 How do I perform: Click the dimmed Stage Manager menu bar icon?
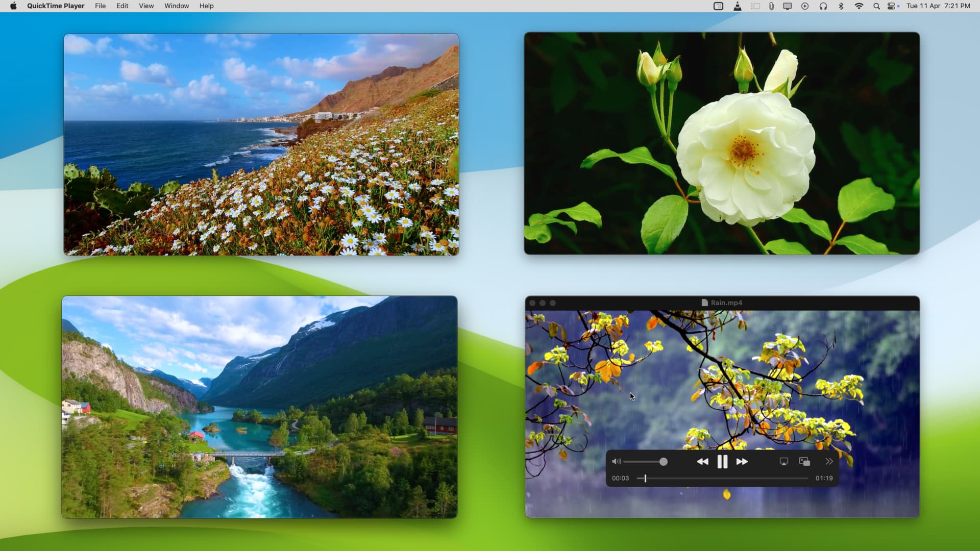tap(755, 6)
